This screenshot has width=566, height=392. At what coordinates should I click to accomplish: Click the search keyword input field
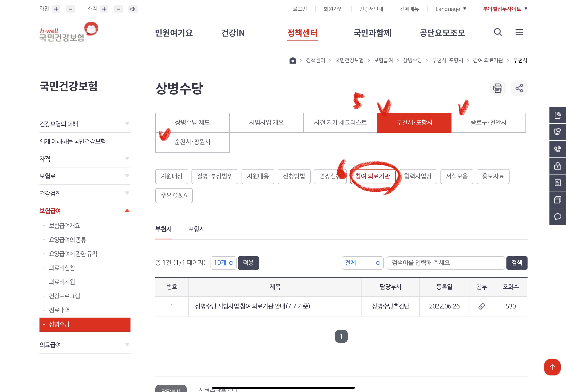tap(445, 263)
